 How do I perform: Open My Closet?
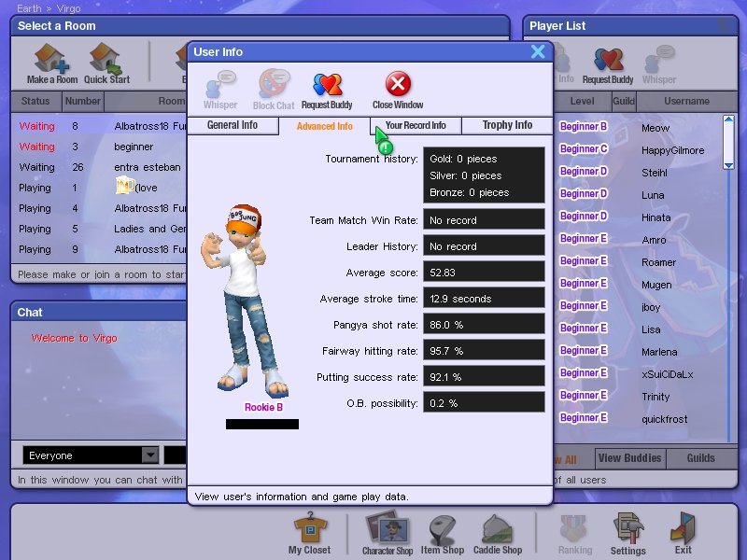(x=309, y=533)
